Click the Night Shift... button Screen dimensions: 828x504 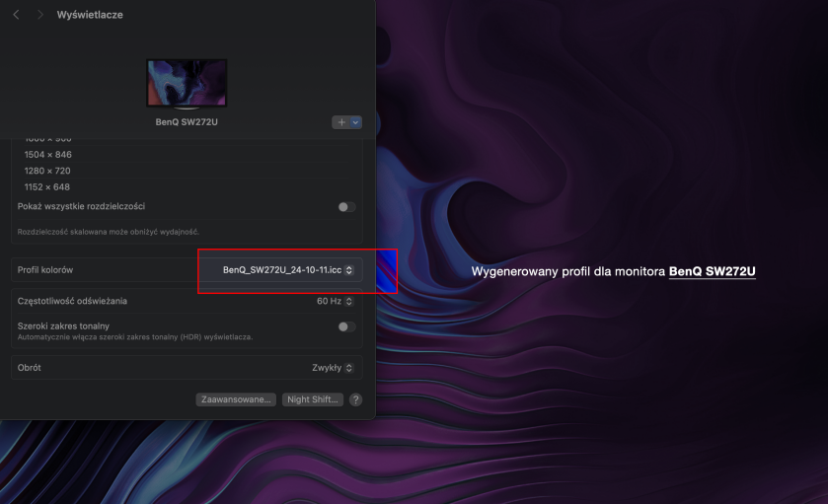(313, 399)
